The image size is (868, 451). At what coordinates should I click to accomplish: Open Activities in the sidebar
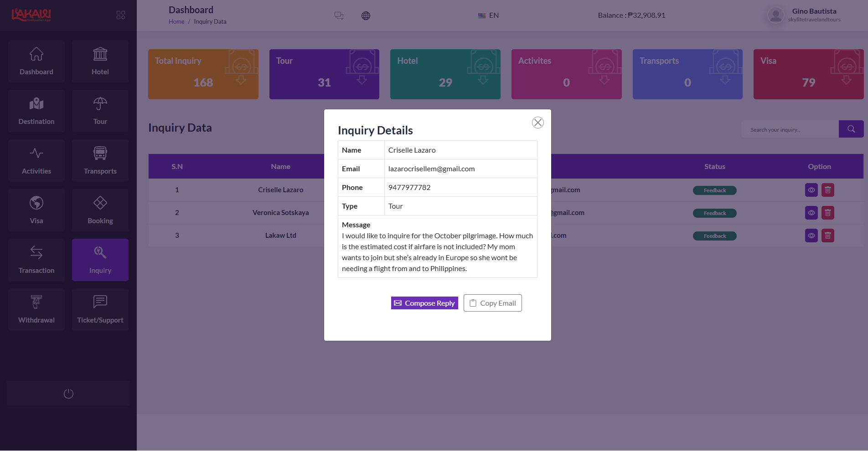[36, 160]
